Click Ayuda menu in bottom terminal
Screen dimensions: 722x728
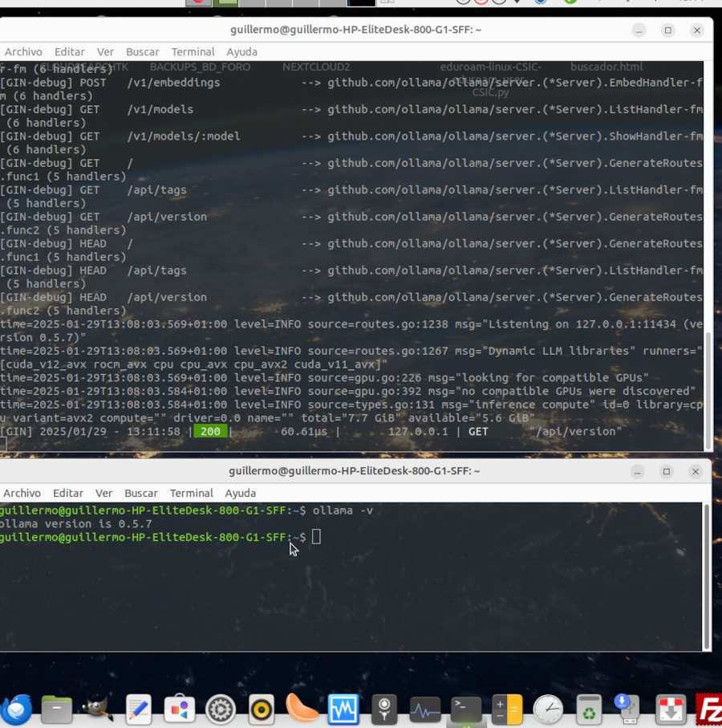241,493
